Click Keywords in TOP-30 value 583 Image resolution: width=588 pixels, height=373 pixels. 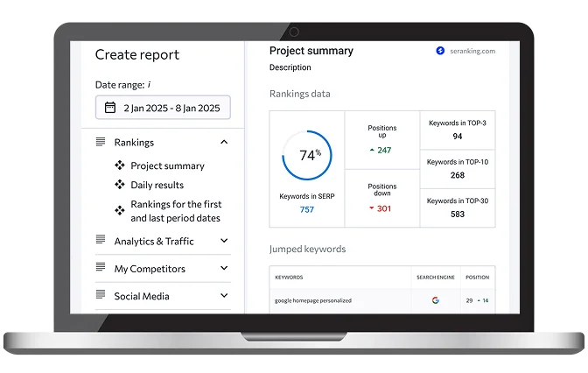[x=458, y=215]
